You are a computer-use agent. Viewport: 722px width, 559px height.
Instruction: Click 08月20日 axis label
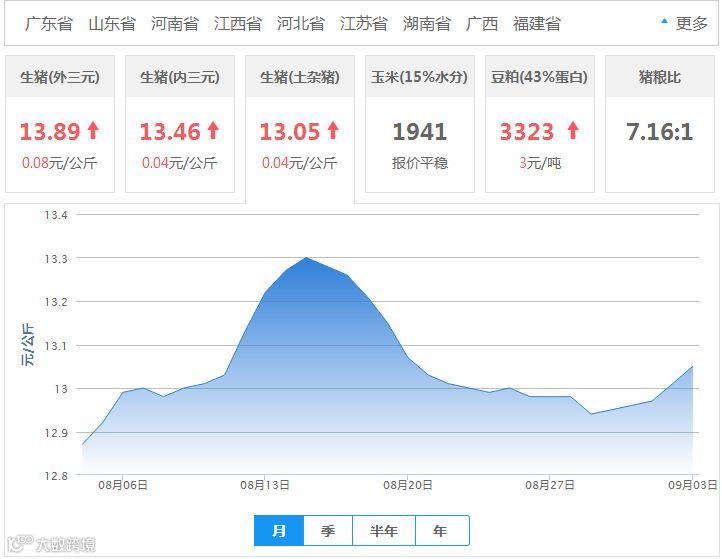click(408, 485)
